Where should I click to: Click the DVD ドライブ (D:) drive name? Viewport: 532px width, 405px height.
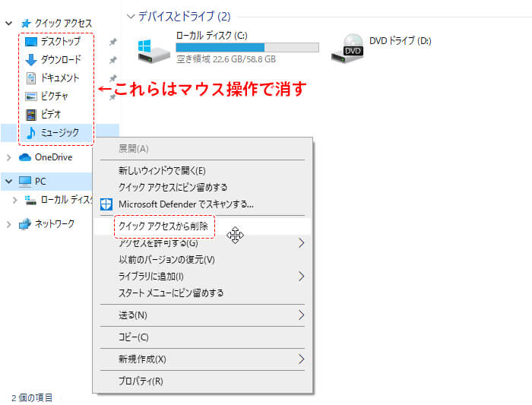(401, 41)
